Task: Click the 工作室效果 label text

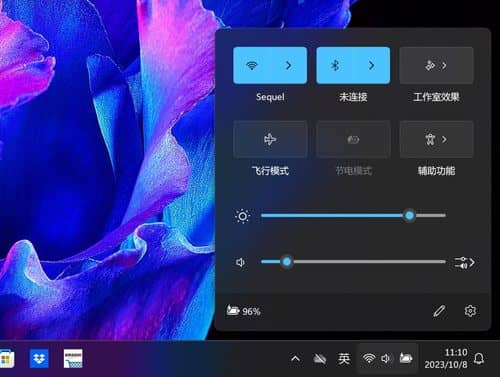Action: (436, 97)
